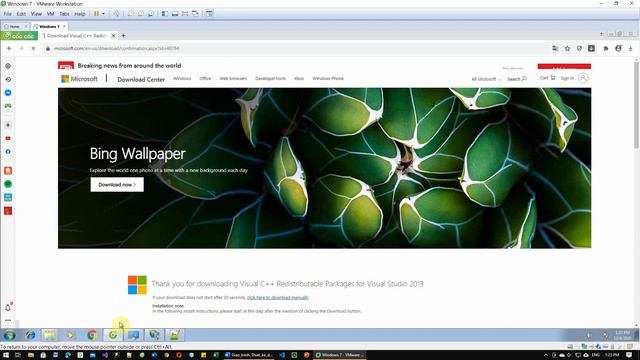The width and height of the screenshot is (640, 360).
Task: Click here to download manually link
Action: [x=278, y=298]
